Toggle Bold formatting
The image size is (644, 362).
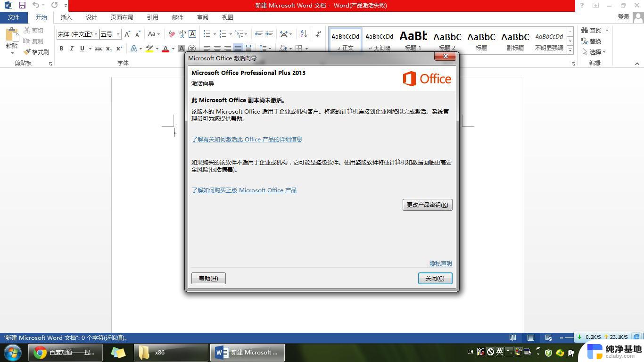(61, 49)
